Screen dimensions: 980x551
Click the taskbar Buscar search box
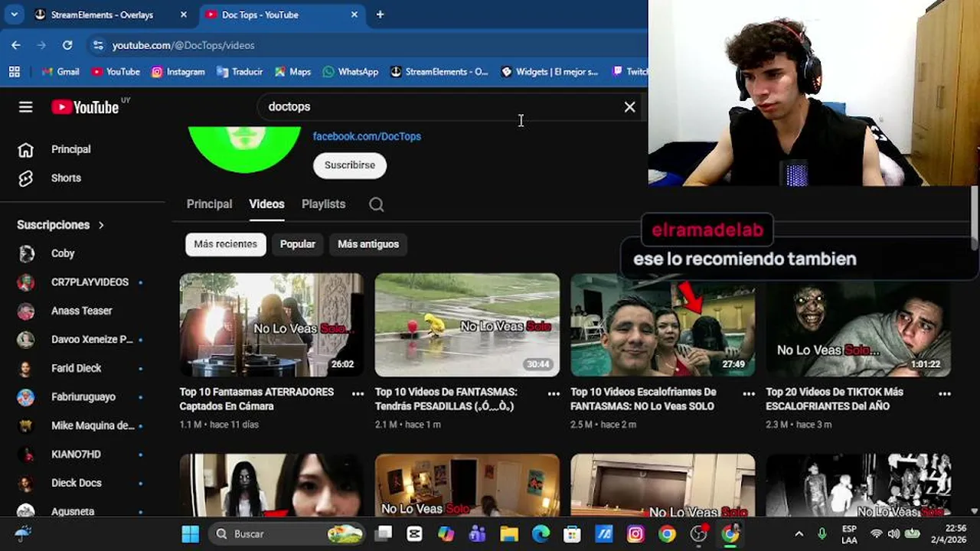click(x=287, y=534)
